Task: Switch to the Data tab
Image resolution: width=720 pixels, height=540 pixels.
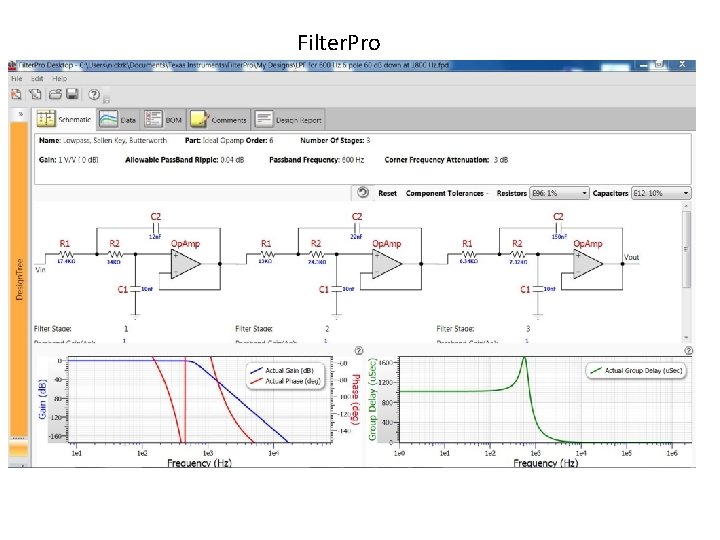Action: click(118, 119)
